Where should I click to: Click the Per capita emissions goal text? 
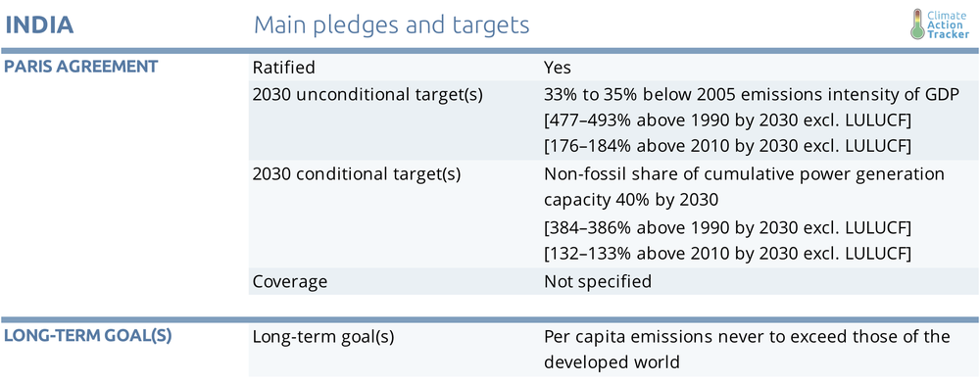click(x=747, y=350)
